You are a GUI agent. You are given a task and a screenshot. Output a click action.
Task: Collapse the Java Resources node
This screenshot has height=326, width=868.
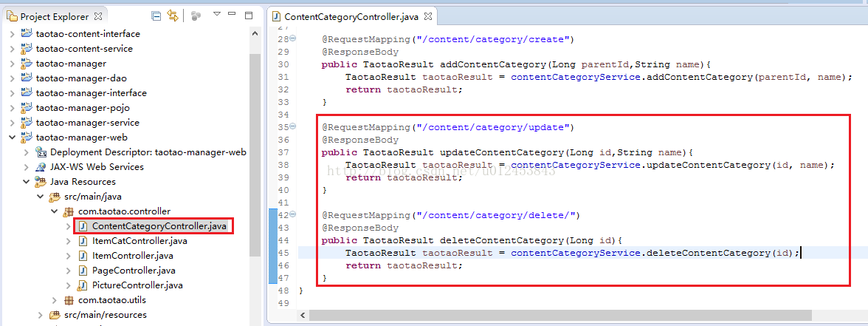[x=27, y=182]
